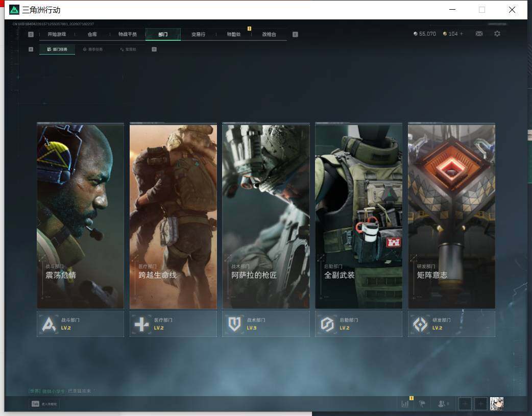Click the yellow notification badge above 特勤处

click(x=249, y=29)
